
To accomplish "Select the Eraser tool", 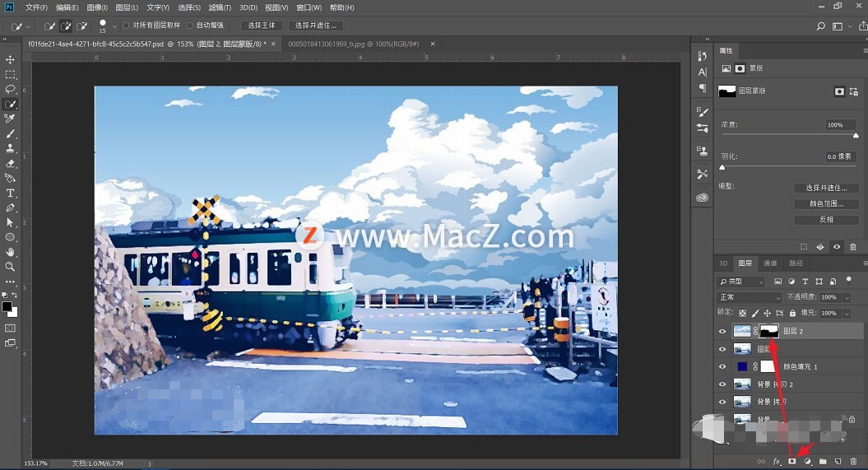I will 10,164.
